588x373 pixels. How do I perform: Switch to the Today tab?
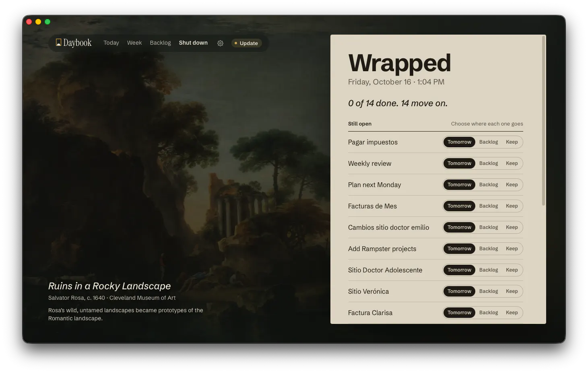click(x=111, y=43)
